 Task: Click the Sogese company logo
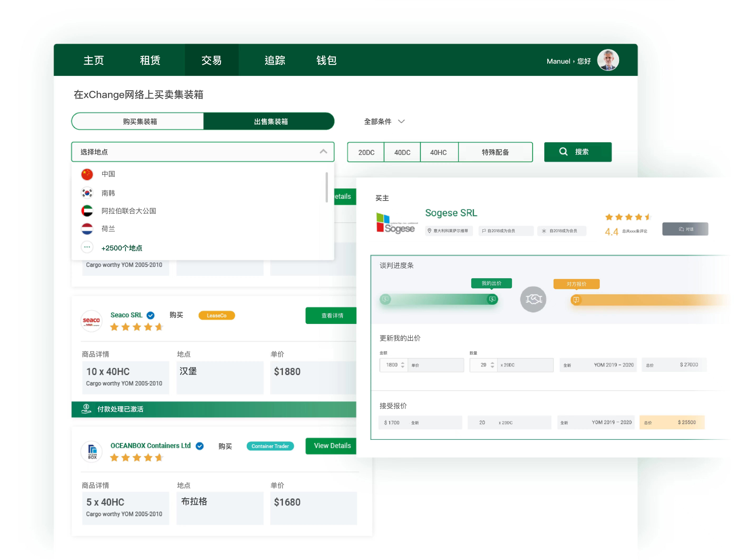(397, 223)
